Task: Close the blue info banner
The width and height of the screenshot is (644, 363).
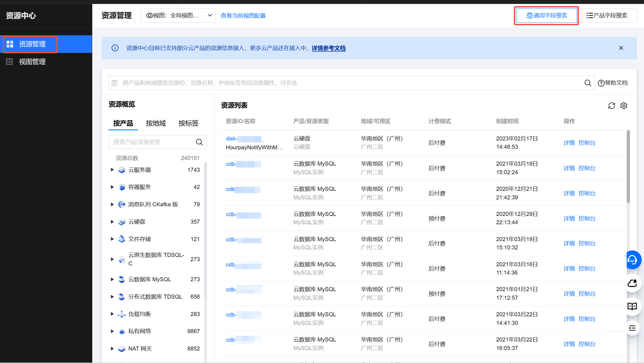Action: click(x=621, y=48)
